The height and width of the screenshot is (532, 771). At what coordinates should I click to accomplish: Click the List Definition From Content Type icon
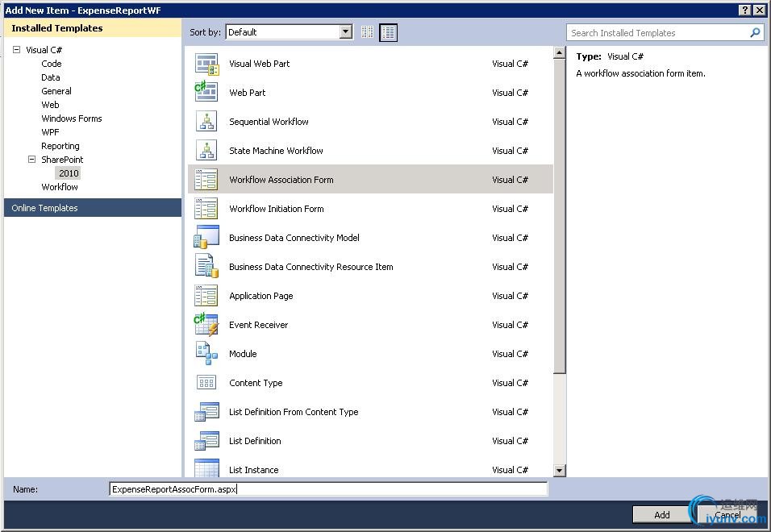click(x=206, y=412)
